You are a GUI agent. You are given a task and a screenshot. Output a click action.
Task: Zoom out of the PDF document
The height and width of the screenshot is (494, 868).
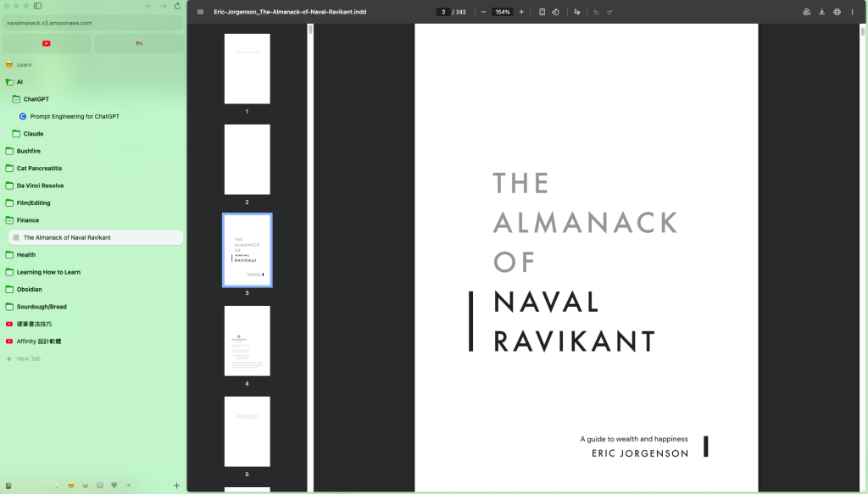tap(483, 12)
